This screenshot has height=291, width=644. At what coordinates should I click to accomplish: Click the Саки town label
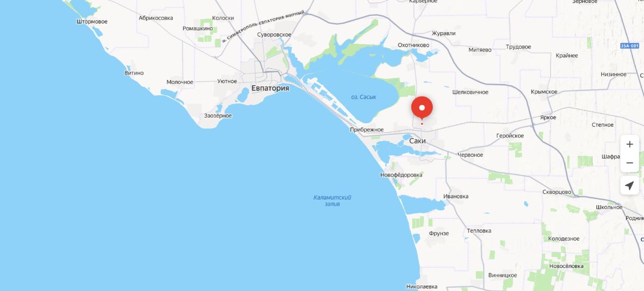tap(418, 141)
